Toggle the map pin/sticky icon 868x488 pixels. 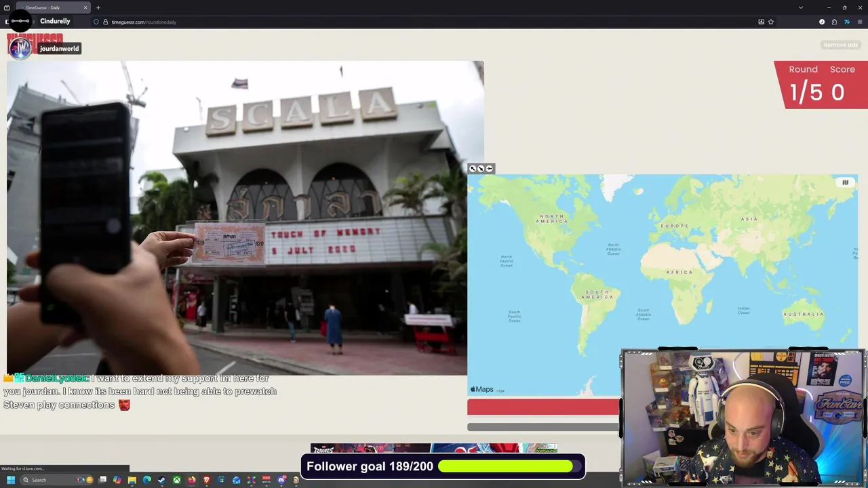(489, 169)
